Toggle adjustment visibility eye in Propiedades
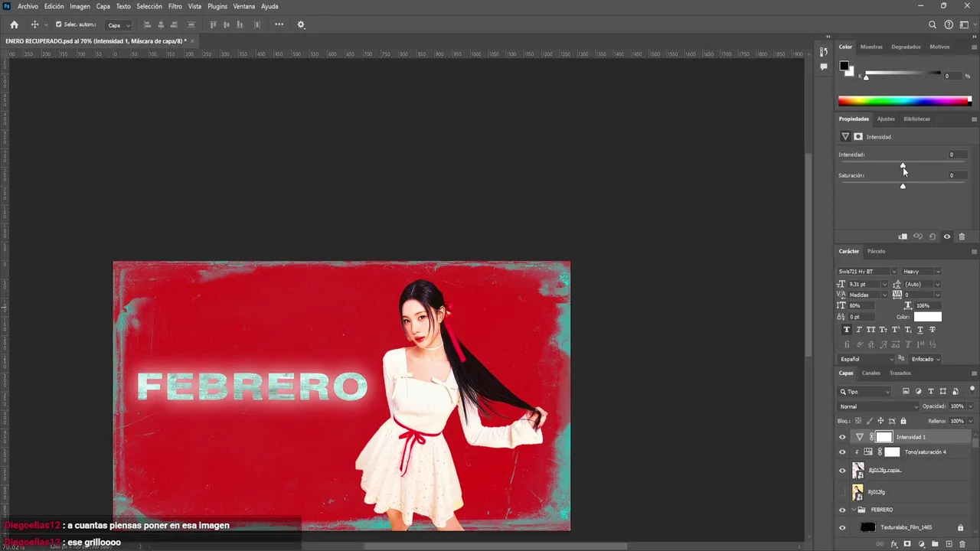The image size is (980, 551). 947,236
